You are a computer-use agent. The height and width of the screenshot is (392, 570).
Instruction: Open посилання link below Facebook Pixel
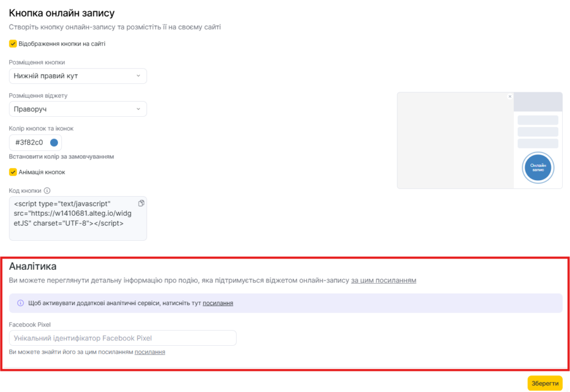(150, 352)
